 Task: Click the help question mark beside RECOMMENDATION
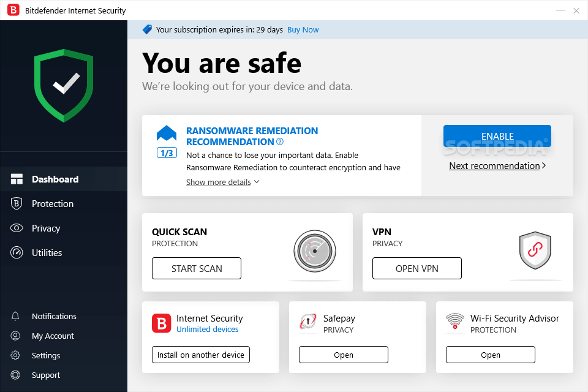(280, 142)
